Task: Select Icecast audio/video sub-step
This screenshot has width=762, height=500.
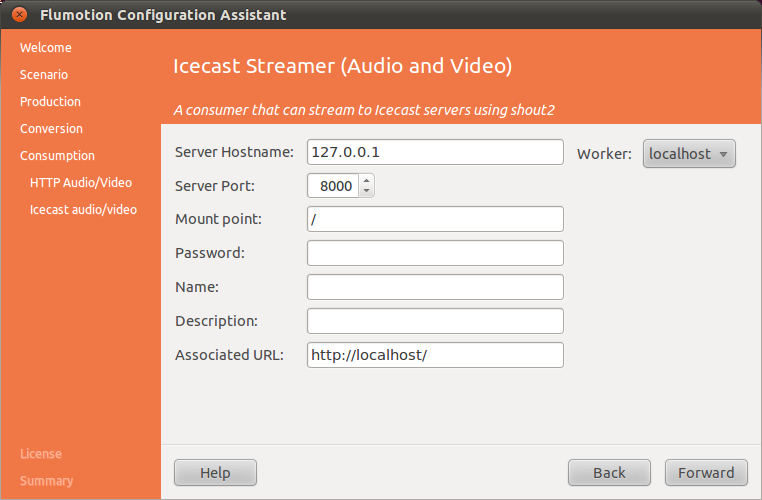Action: 83,209
